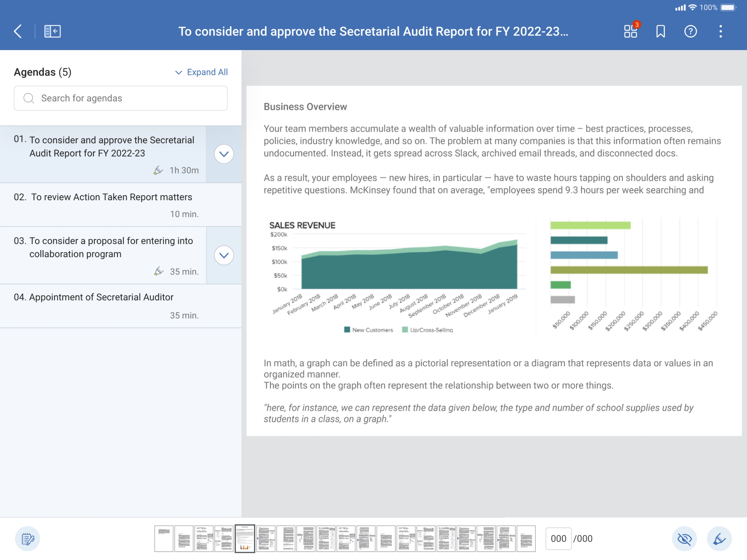
Task: Select agenda 02 Action Taken Report matters
Action: click(x=121, y=205)
